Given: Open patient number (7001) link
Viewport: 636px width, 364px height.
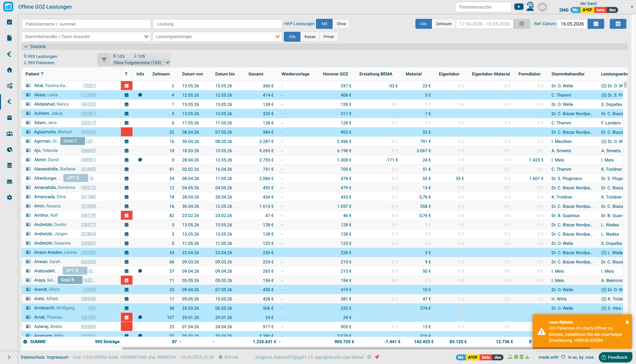Looking at the screenshot, I should (90, 86).
